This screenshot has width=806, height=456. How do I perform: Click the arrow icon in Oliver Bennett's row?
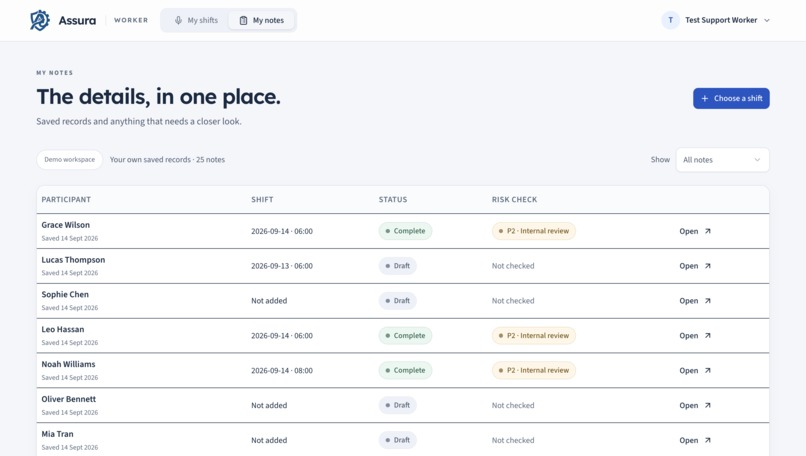tap(708, 405)
